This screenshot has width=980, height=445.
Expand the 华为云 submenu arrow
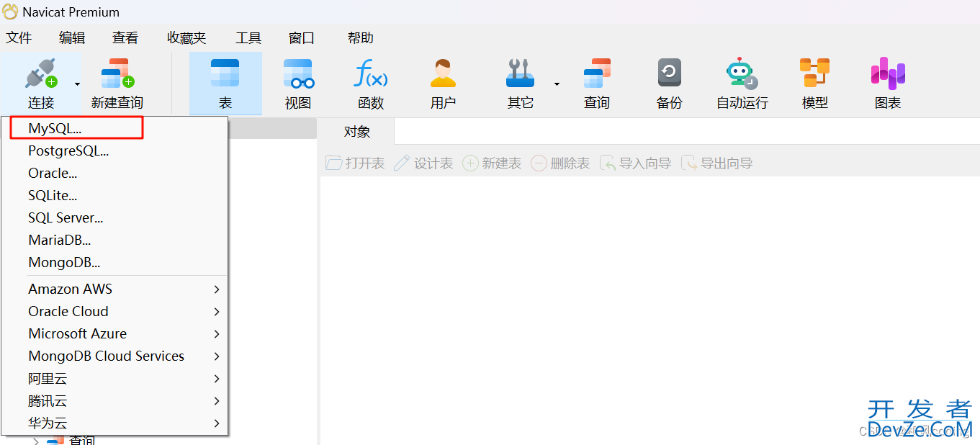pos(217,423)
